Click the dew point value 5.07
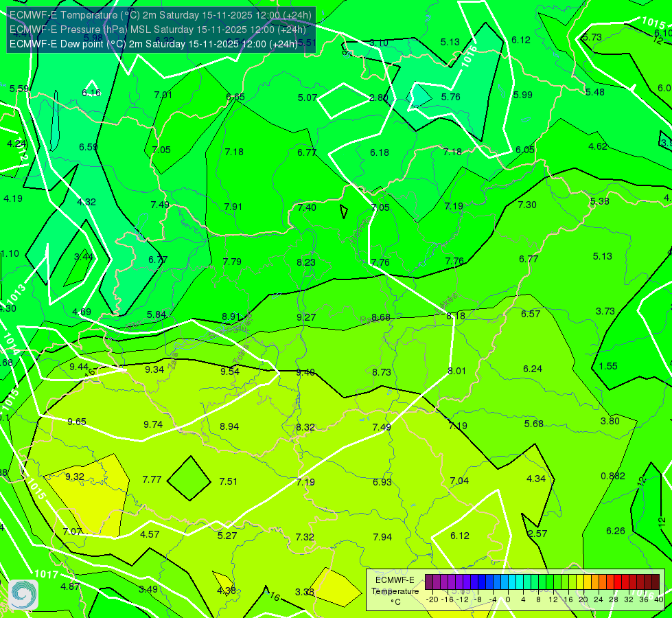Viewport: 672px width, 618px height. tap(308, 98)
